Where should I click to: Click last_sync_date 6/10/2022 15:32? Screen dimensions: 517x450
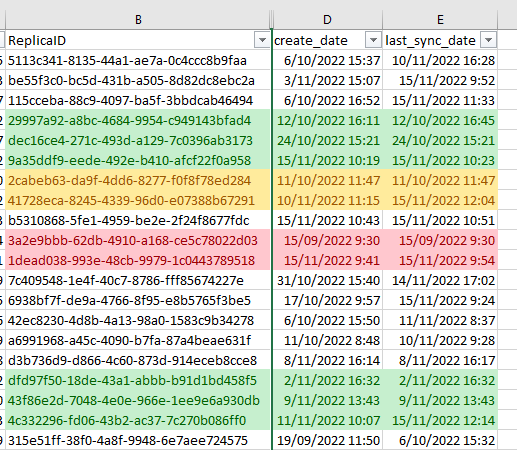(440, 440)
